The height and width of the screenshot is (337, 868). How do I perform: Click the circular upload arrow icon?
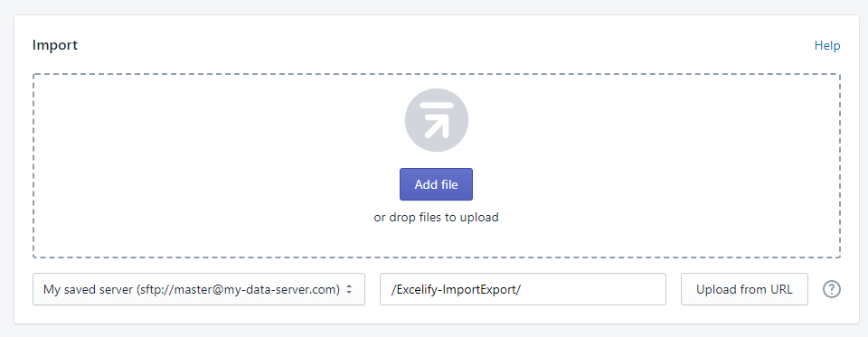coord(436,121)
